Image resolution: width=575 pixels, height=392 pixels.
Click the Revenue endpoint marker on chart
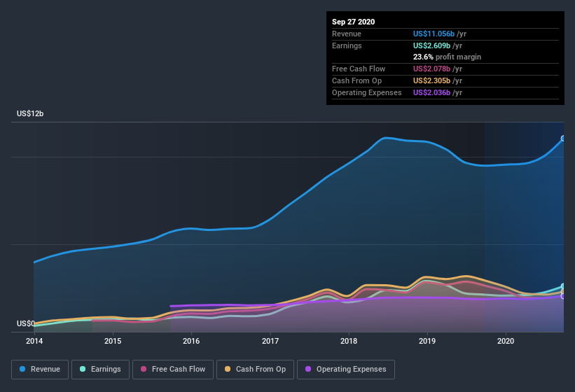(563, 139)
